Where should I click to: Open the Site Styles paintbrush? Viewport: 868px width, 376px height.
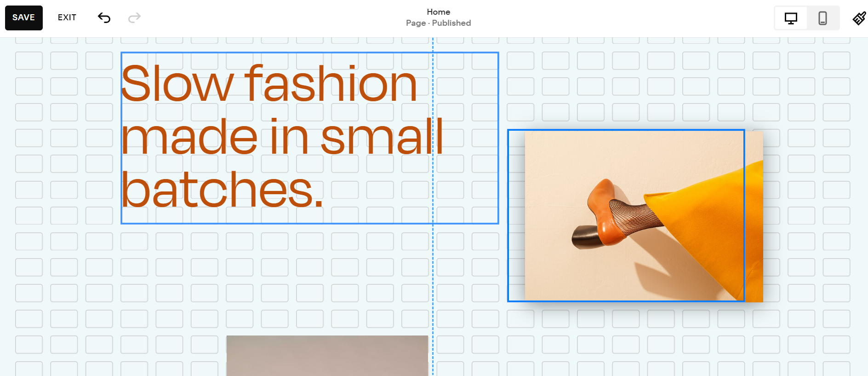(859, 18)
